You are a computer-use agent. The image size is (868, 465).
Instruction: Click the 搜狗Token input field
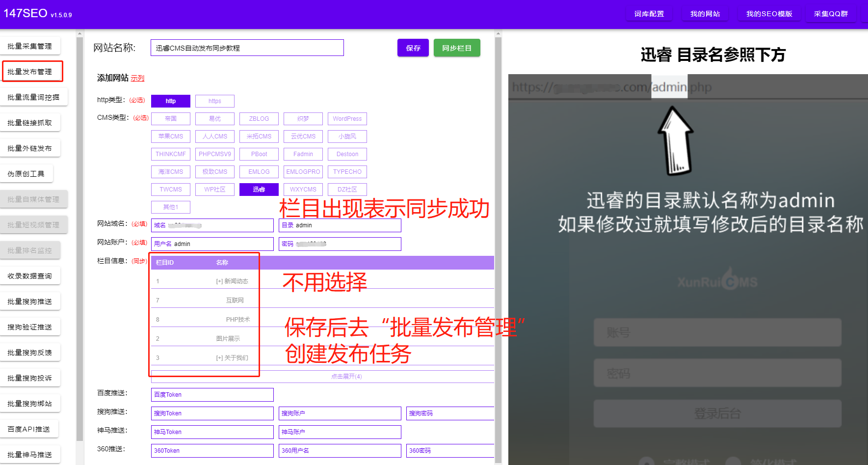point(212,413)
